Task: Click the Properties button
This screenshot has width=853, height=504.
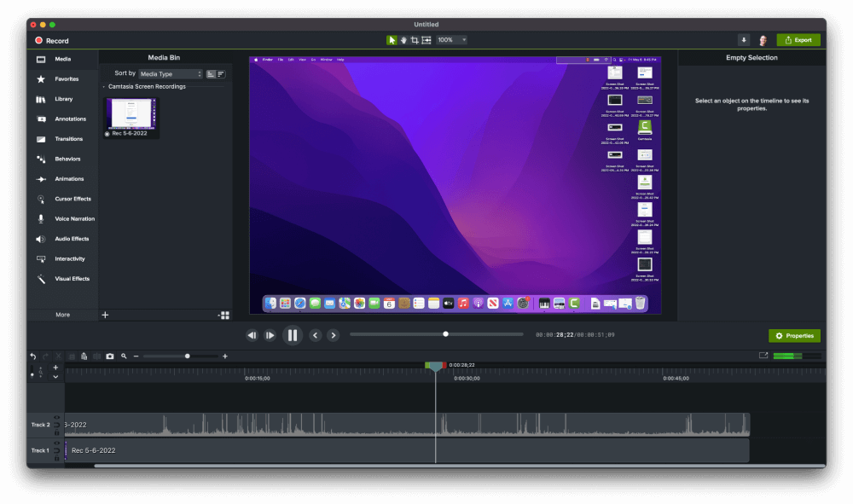Action: click(794, 336)
